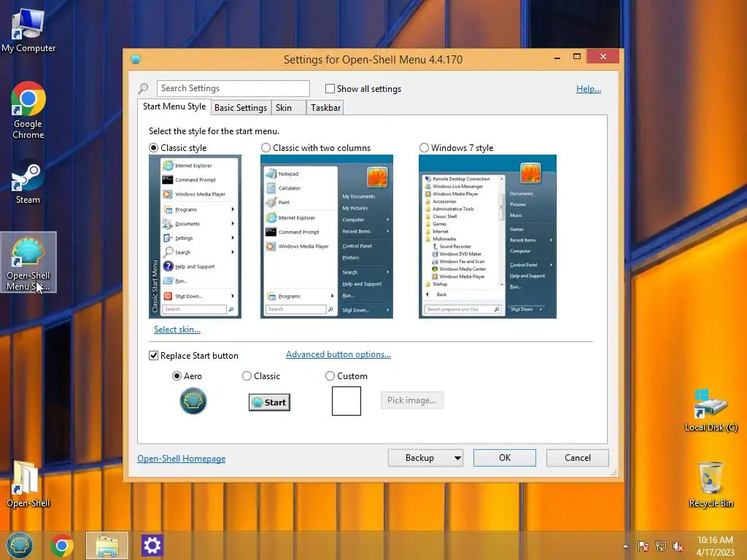Click the Open-Shell title bar shell icon
The image size is (747, 560).
pyautogui.click(x=136, y=59)
